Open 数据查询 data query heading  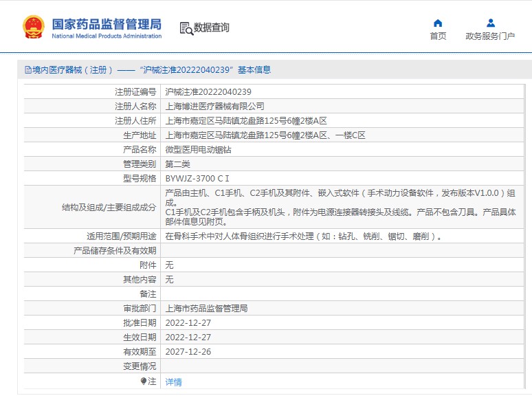click(212, 27)
